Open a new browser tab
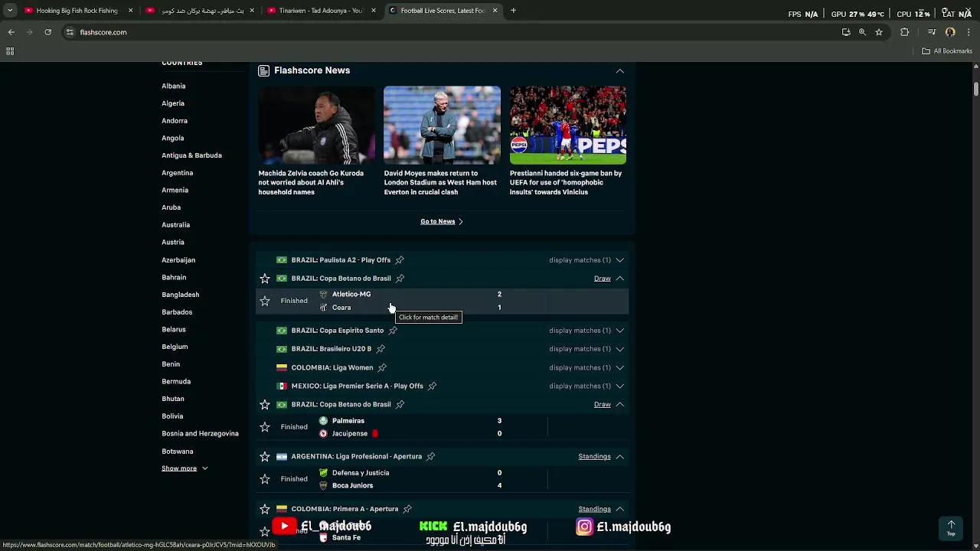Screen dimensions: 980x551 [513, 11]
